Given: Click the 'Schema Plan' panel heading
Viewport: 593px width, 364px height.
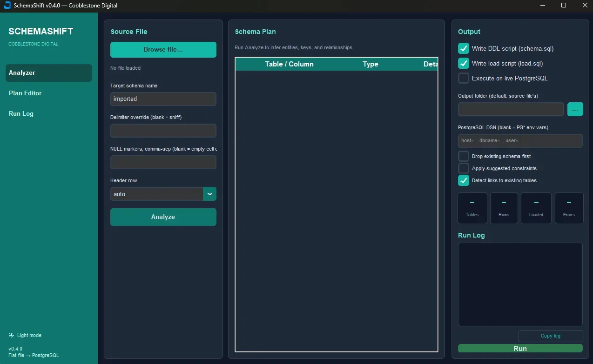Looking at the screenshot, I should (256, 32).
